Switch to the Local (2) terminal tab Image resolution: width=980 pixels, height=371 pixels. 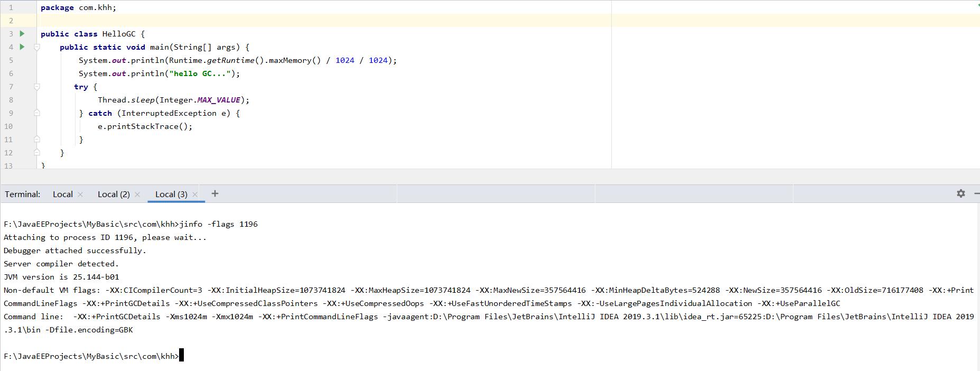114,194
